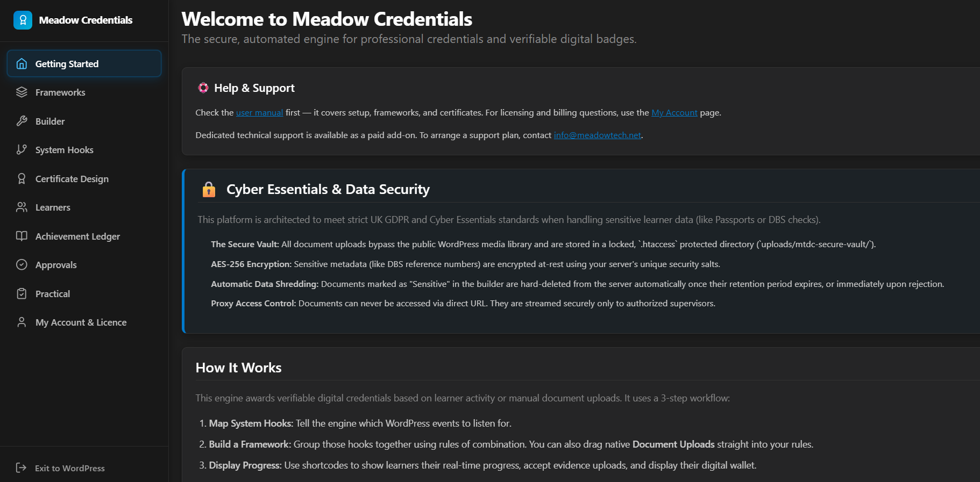Click the Achievement Ledger book icon
This screenshot has height=482, width=980.
pyautogui.click(x=22, y=236)
